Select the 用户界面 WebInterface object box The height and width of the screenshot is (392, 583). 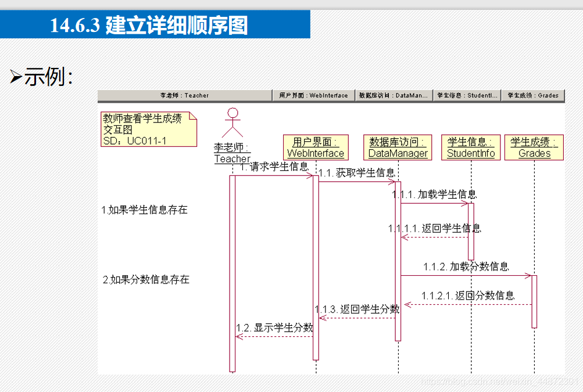(x=316, y=148)
